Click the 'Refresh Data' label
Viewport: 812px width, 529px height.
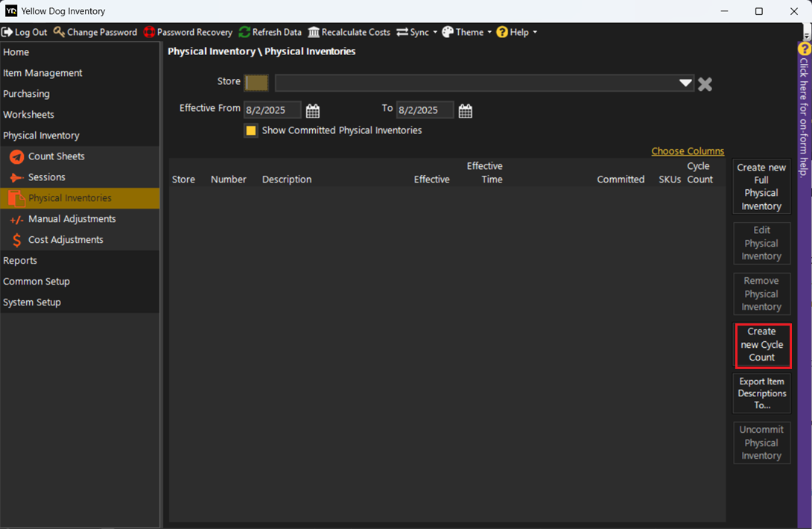coord(277,32)
